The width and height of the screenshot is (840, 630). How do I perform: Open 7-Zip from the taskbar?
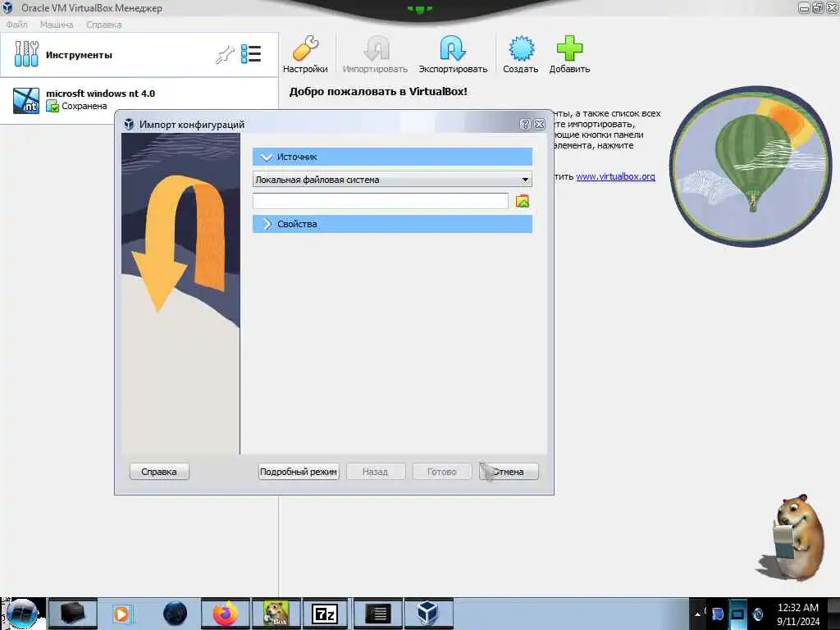coord(325,614)
